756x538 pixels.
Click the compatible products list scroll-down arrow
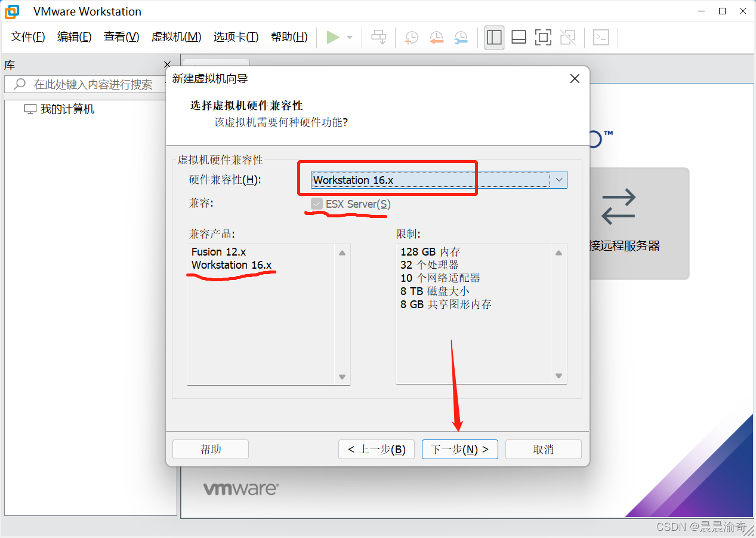pos(342,377)
